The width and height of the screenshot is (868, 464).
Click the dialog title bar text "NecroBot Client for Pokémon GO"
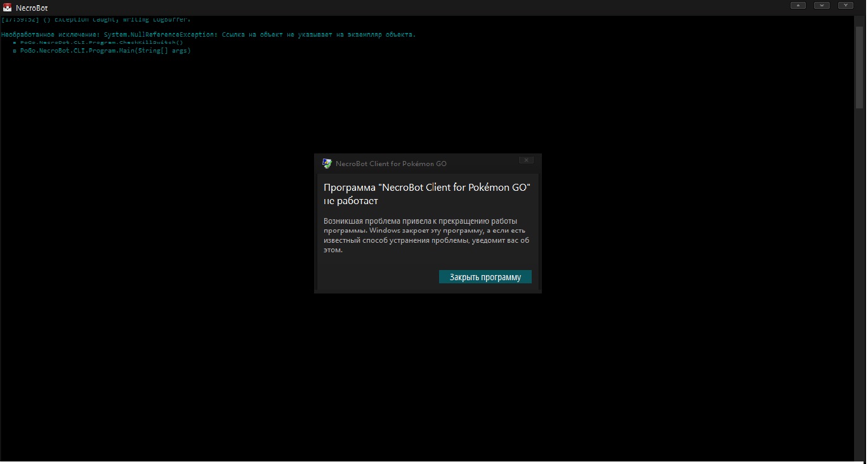pyautogui.click(x=391, y=164)
